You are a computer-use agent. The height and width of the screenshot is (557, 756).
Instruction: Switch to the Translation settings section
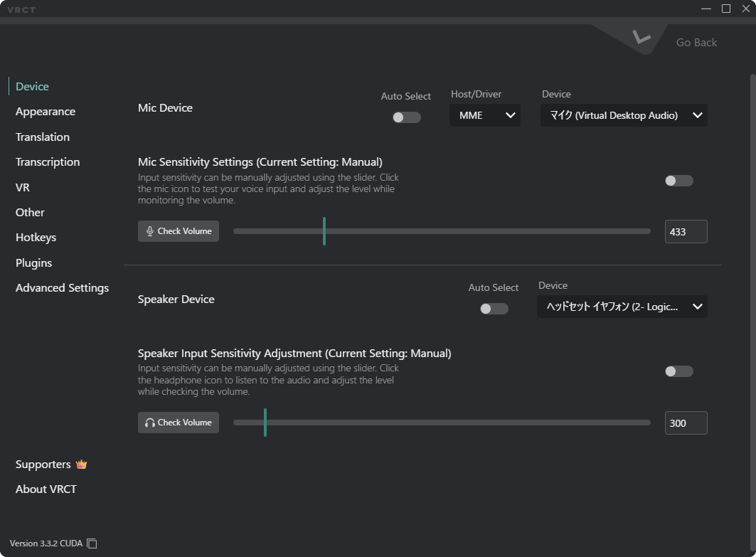pyautogui.click(x=43, y=137)
